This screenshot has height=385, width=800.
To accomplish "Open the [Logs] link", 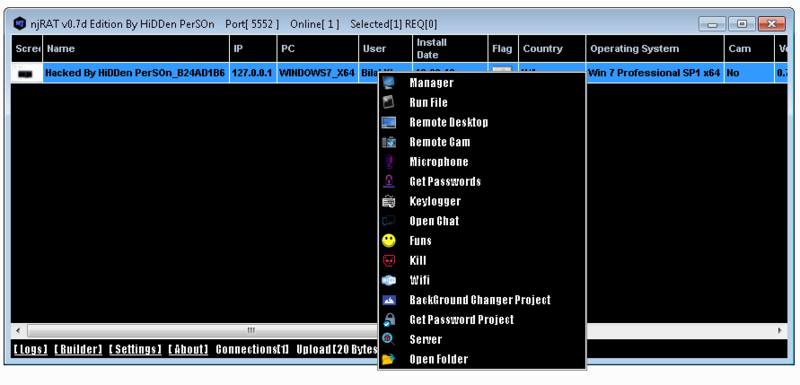I will click(31, 350).
